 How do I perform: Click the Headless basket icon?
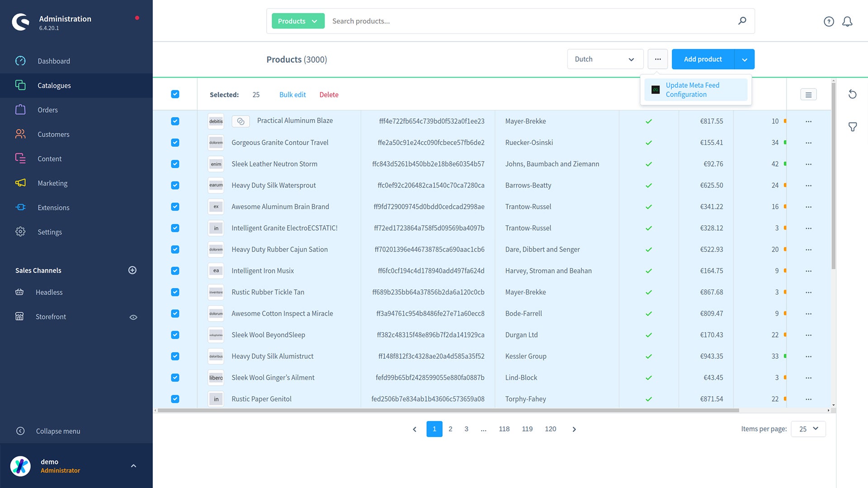(19, 292)
